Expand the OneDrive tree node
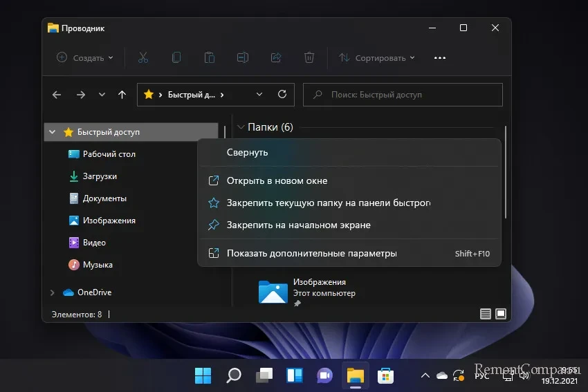Viewport: 588px width, 392px height. [x=53, y=292]
